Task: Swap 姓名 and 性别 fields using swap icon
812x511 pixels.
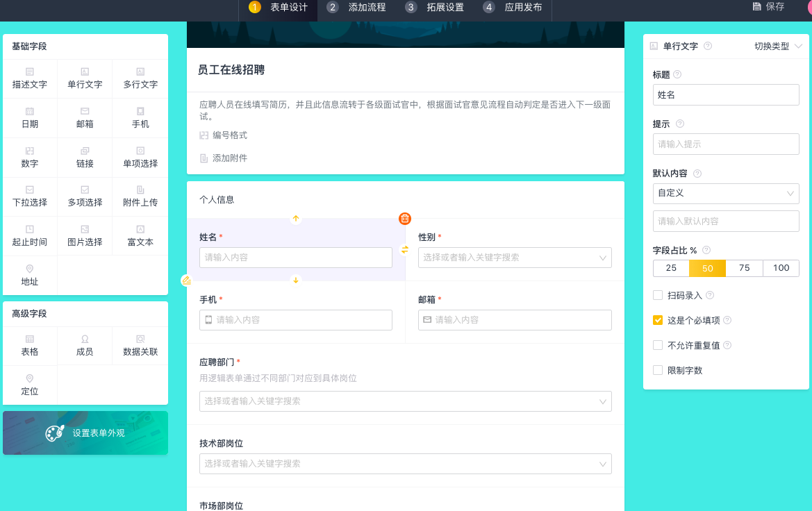Action: point(405,249)
